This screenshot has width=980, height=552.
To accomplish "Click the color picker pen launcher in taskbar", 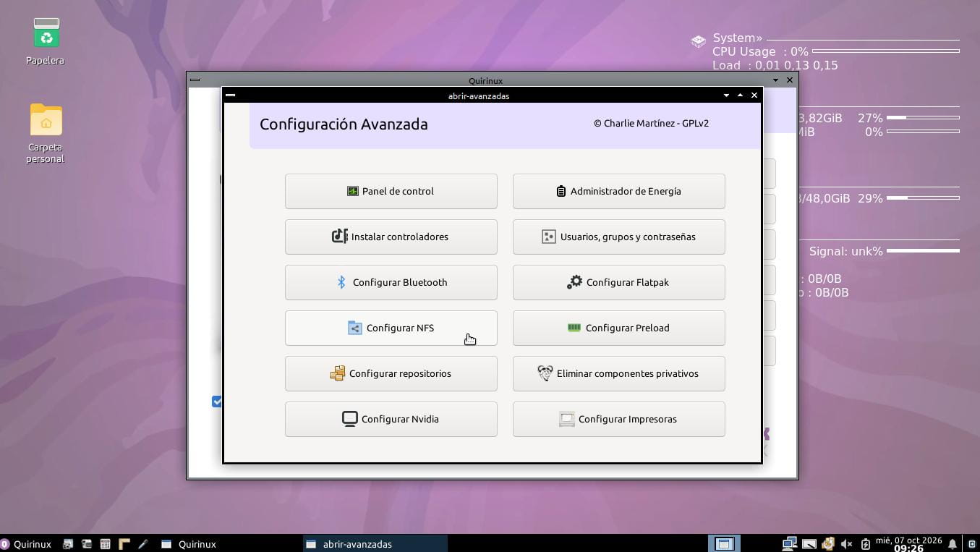I will point(142,544).
